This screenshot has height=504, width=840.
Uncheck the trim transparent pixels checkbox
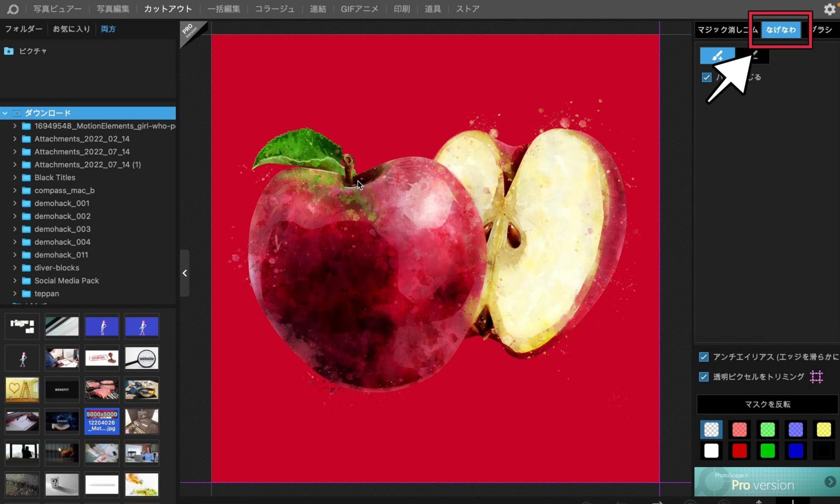click(703, 377)
